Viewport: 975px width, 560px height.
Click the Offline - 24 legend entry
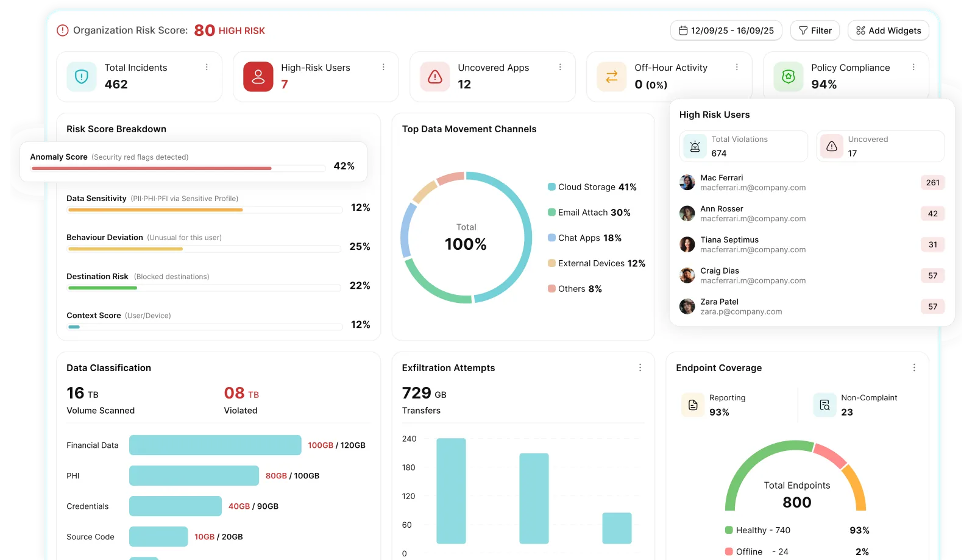pos(756,551)
